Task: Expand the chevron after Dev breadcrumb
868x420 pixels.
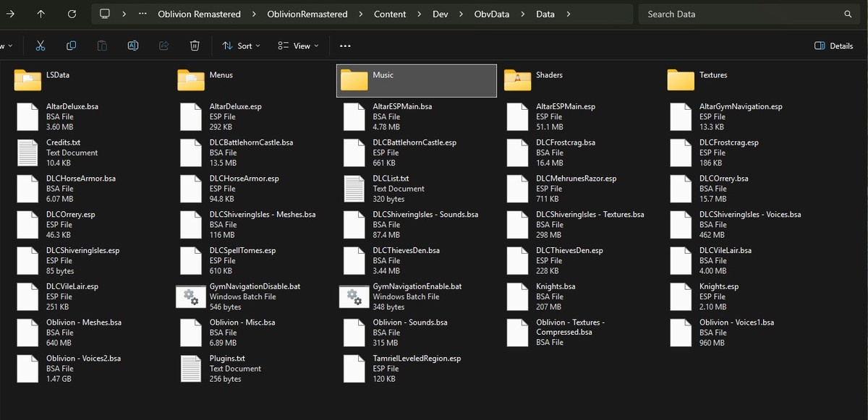Action: click(461, 14)
